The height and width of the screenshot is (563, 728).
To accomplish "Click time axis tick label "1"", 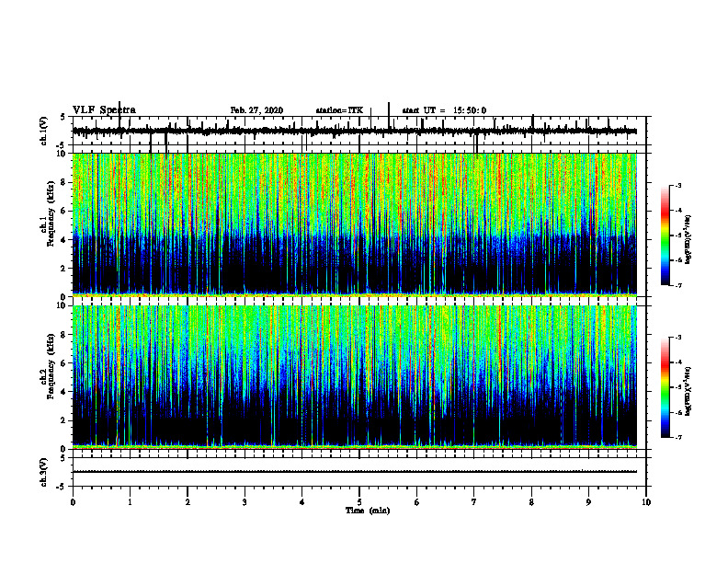I will [x=130, y=502].
